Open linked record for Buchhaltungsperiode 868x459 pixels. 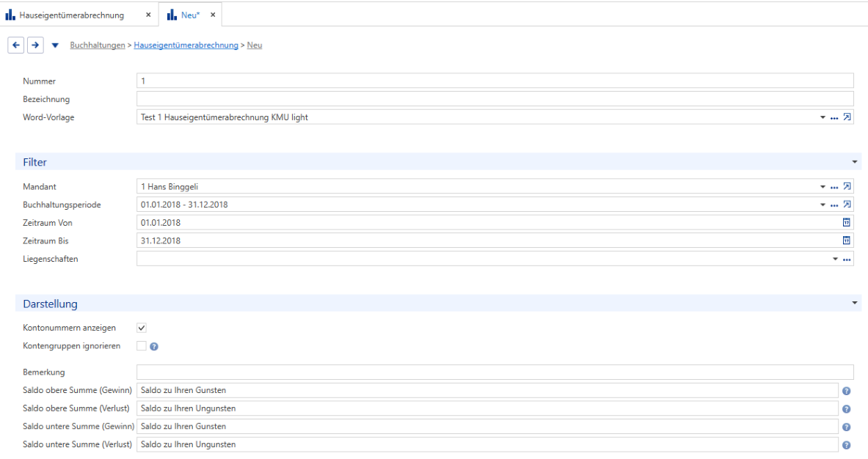(x=847, y=205)
